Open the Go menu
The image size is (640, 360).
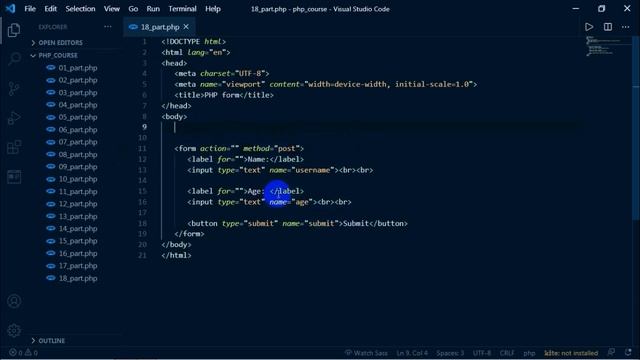click(x=133, y=9)
